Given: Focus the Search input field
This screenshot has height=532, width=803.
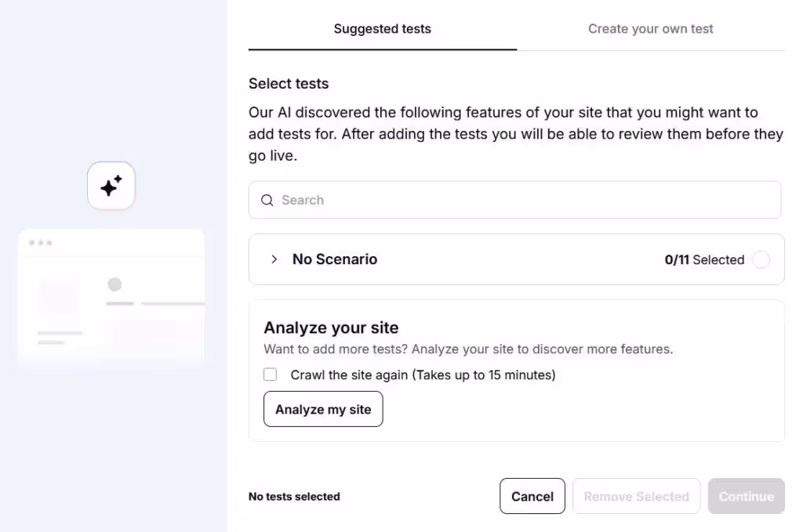Looking at the screenshot, I should pyautogui.click(x=514, y=200).
